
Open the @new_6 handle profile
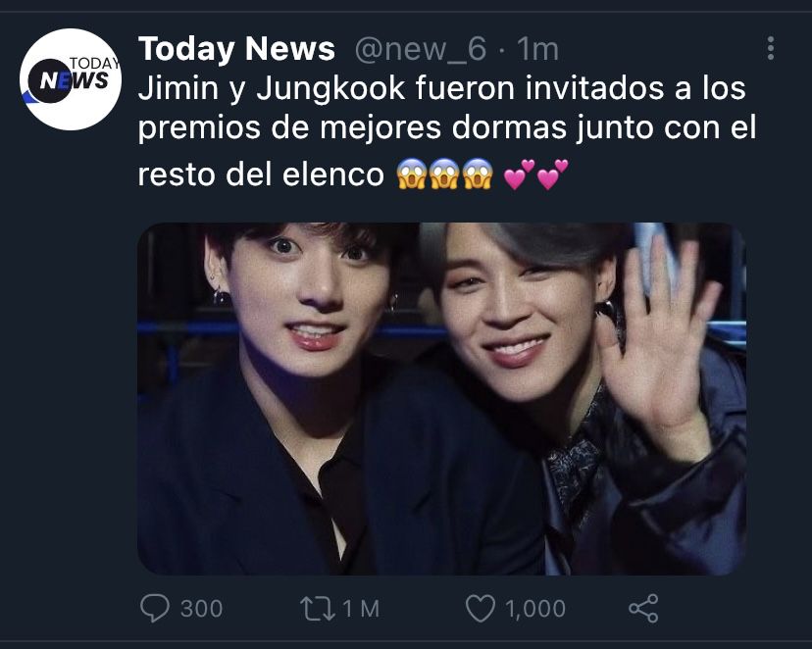[421, 49]
